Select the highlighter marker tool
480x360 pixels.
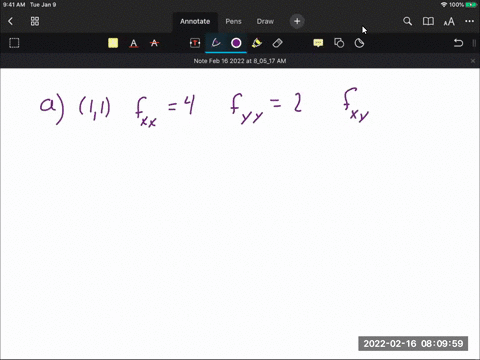pos(257,43)
